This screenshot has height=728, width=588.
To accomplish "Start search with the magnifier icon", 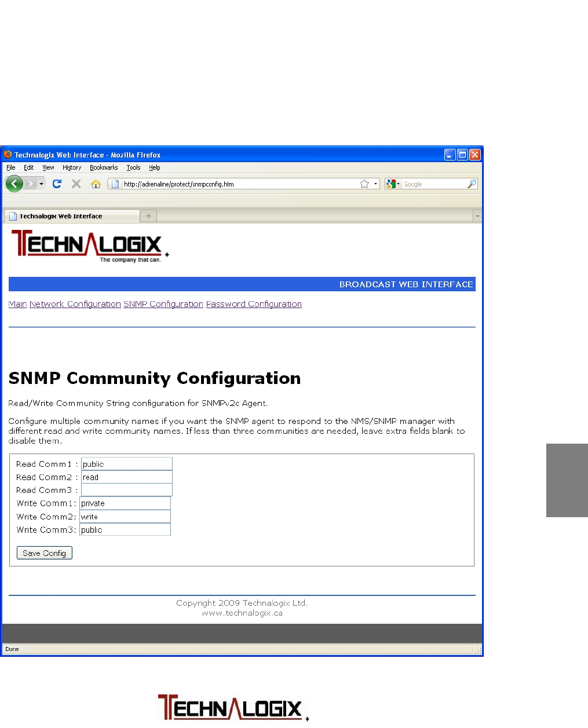I will point(472,184).
